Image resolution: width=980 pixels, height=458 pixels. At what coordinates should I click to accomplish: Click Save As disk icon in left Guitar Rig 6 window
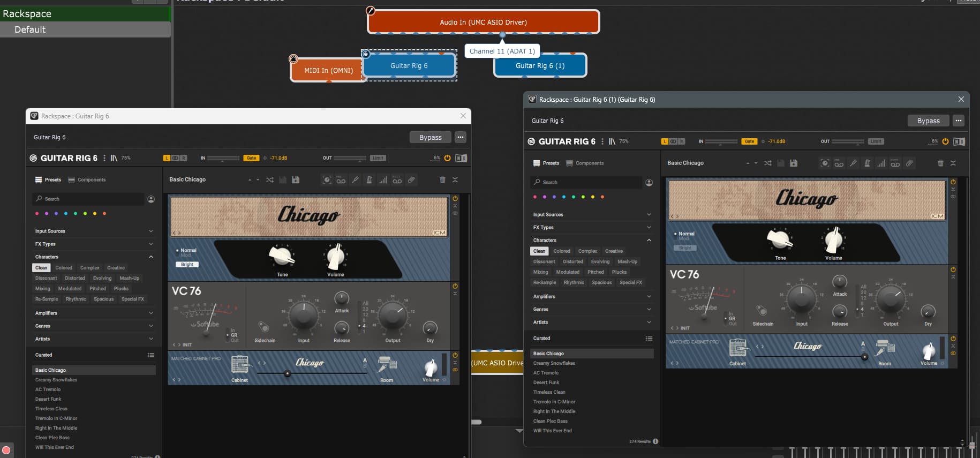296,180
